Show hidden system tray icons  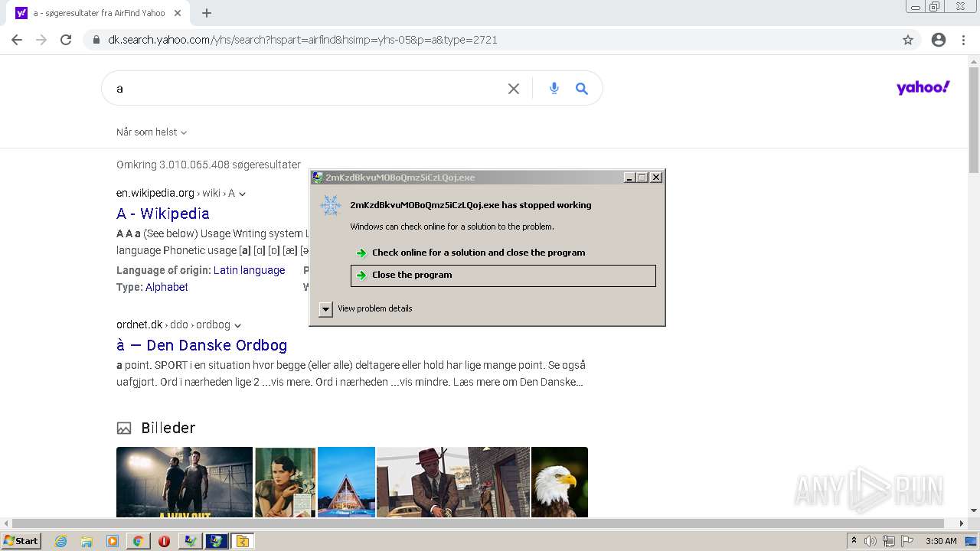pyautogui.click(x=854, y=541)
